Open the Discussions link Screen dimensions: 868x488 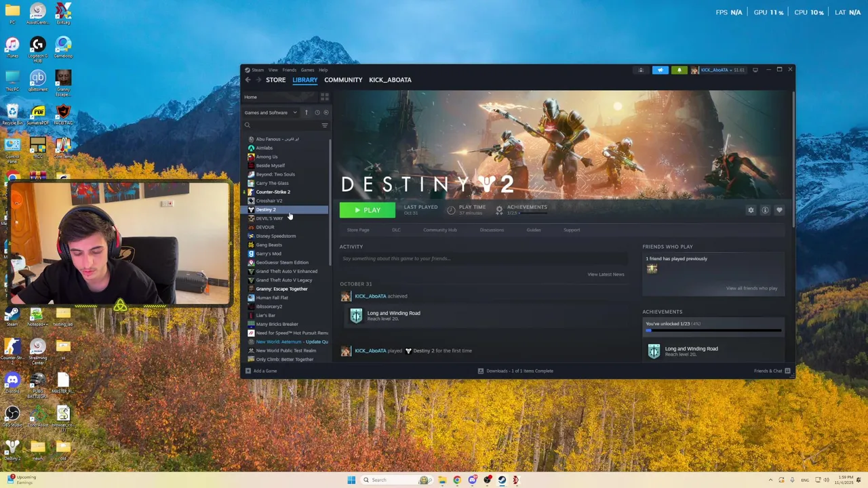[x=492, y=230]
